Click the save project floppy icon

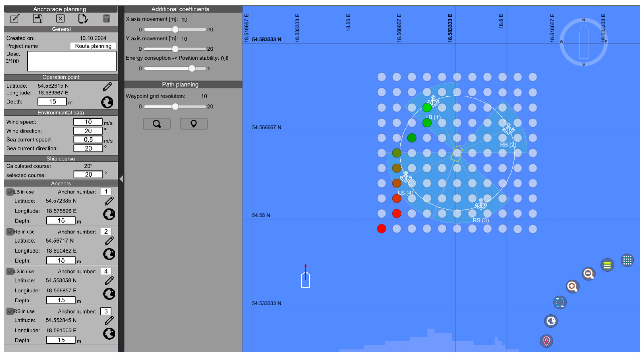[37, 19]
